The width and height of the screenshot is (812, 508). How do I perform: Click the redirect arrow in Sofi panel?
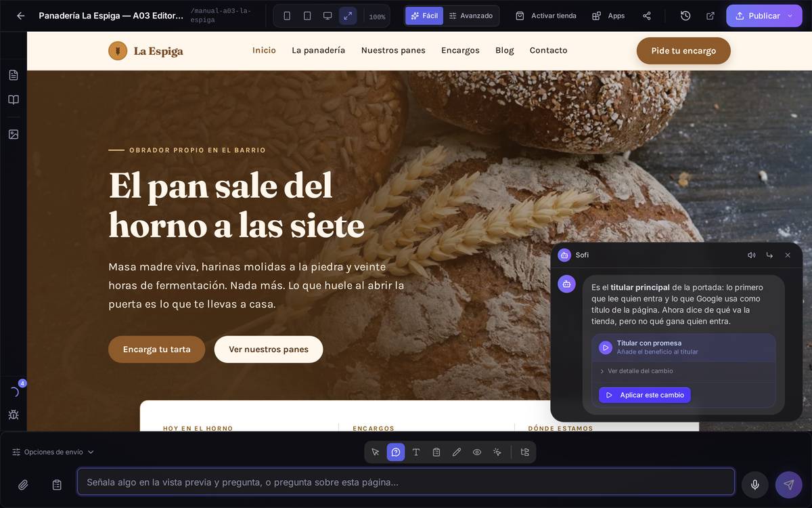[x=769, y=255]
